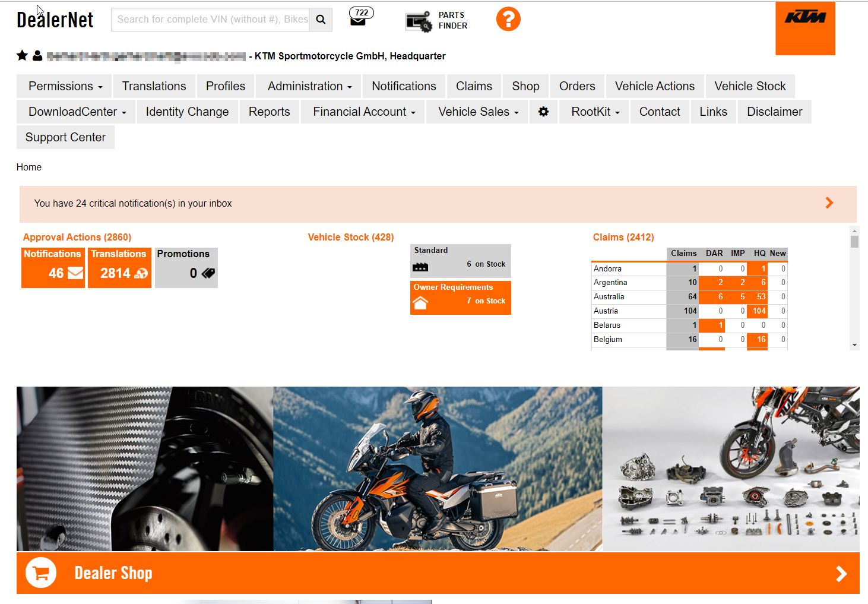Open the Links menu item

[x=713, y=112]
